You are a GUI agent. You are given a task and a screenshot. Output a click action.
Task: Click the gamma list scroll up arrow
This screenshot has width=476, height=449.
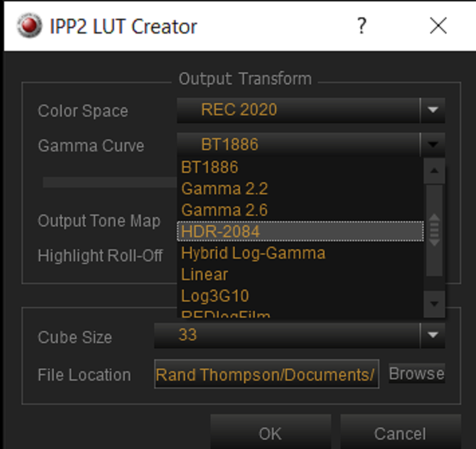point(434,171)
